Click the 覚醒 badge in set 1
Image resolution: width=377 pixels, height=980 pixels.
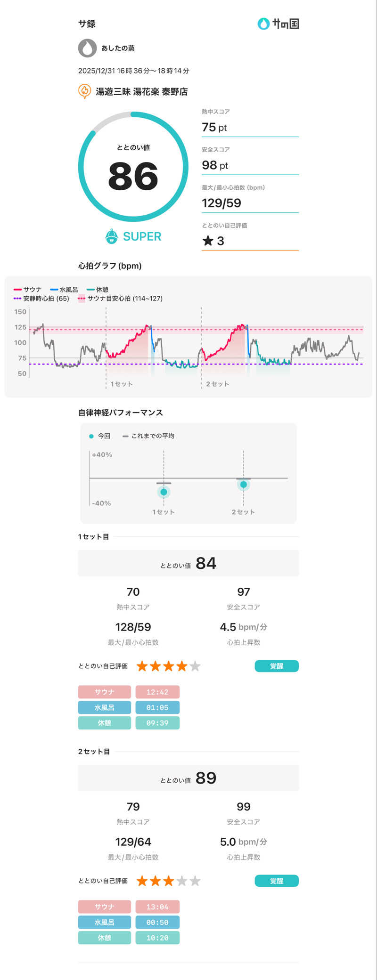277,666
